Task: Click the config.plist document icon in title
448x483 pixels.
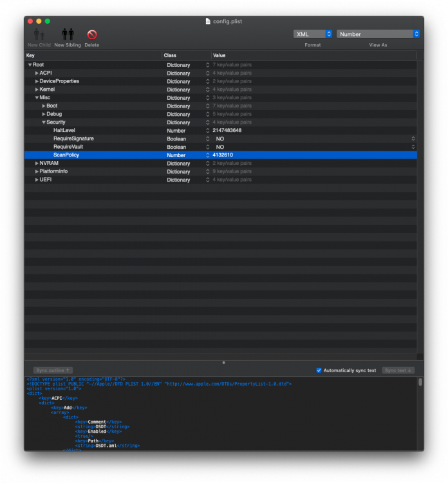Action: click(208, 21)
